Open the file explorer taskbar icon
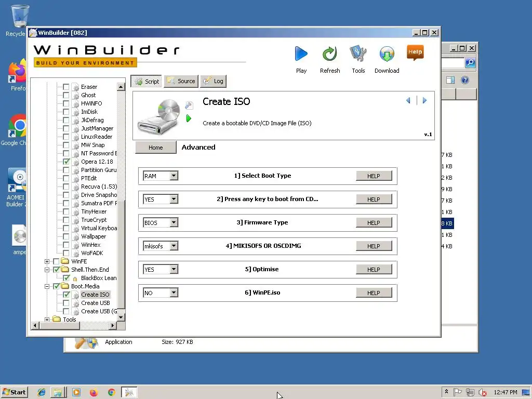Image resolution: width=532 pixels, height=399 pixels. [58, 392]
